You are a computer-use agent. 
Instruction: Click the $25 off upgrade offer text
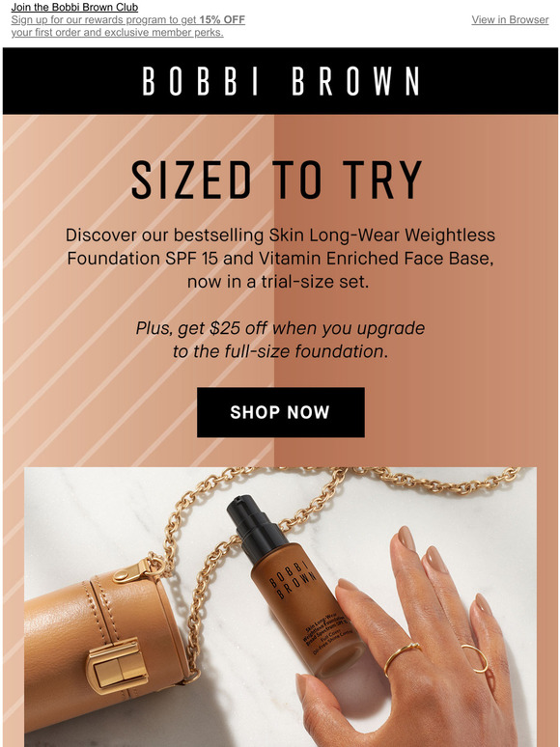[280, 340]
